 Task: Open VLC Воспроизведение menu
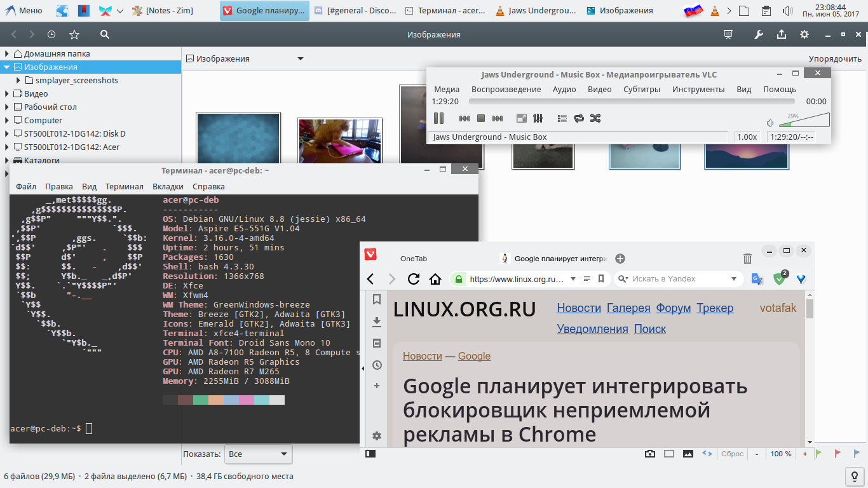click(506, 89)
